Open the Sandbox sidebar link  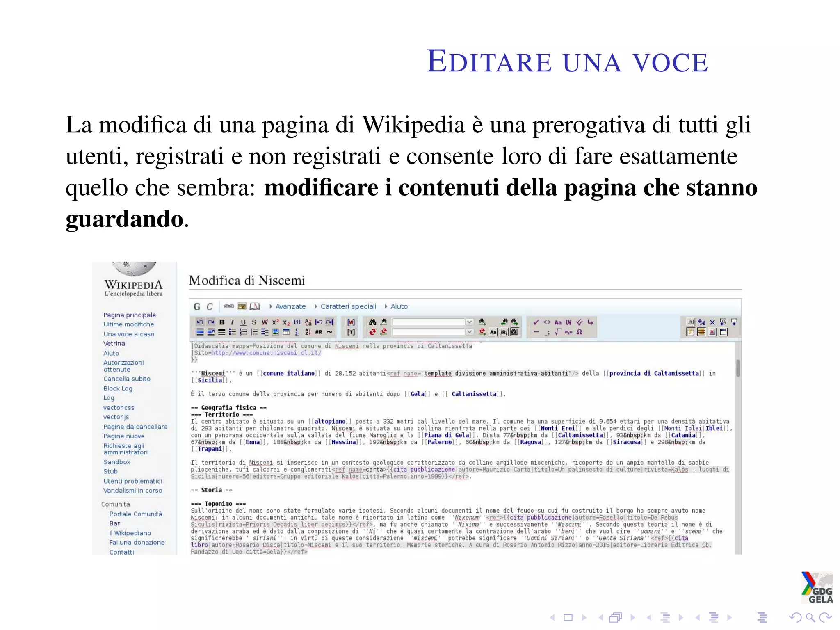117,462
